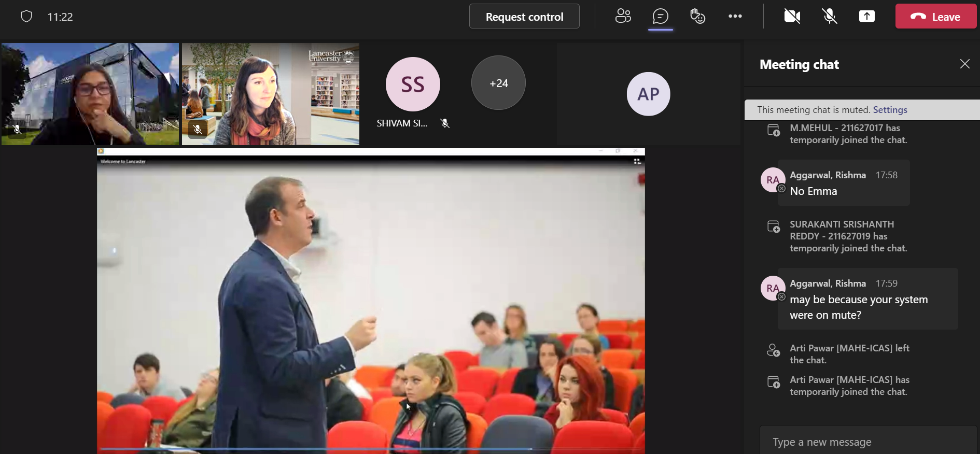This screenshot has height=454, width=980.
Task: Select the AP participant avatar
Action: pyautogui.click(x=648, y=94)
